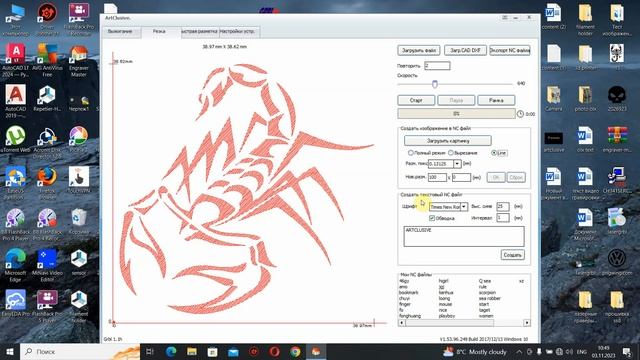The width and height of the screenshot is (640, 360).
Task: Open the Recycle Bin desktop icon
Action: click(x=78, y=221)
